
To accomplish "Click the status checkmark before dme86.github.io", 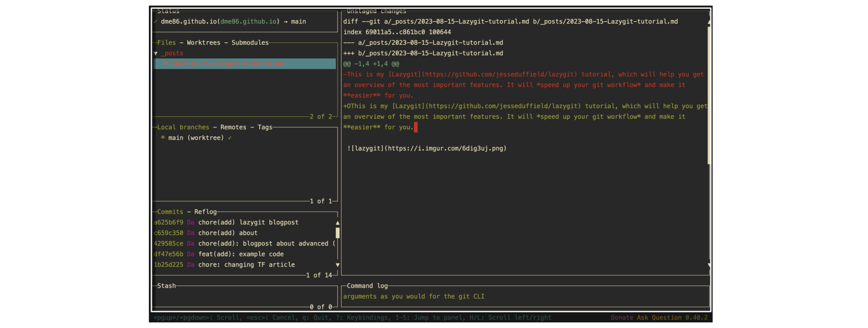I will [155, 21].
